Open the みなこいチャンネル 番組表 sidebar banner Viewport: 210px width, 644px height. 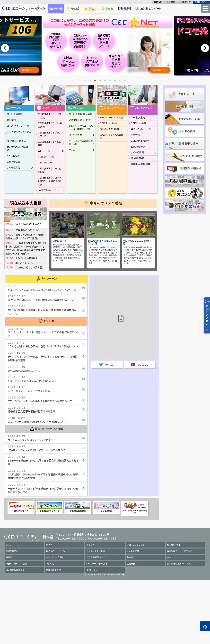184,181
